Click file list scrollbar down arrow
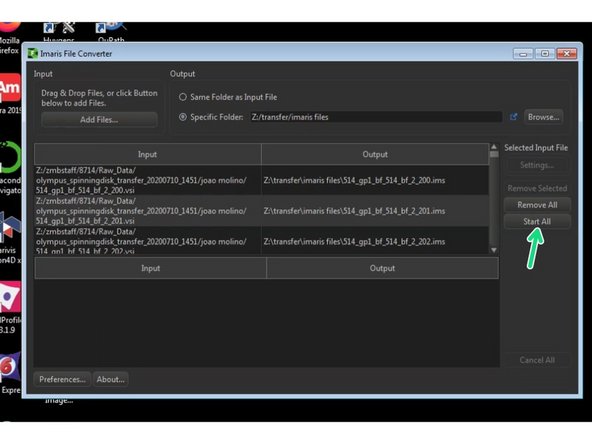 click(494, 250)
